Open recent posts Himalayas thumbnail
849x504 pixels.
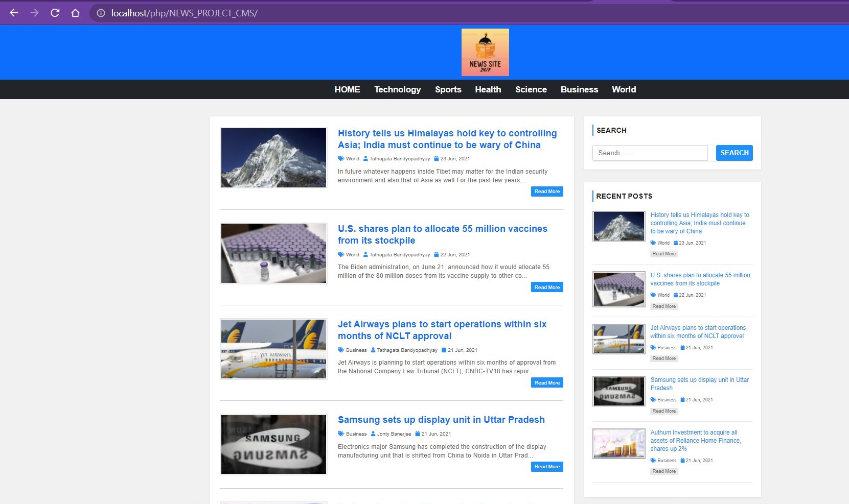coord(619,226)
